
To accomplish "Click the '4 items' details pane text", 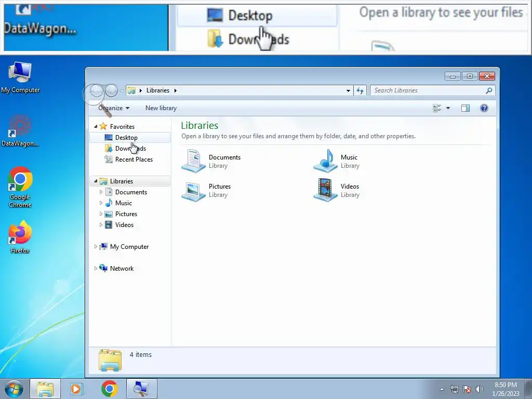I will [140, 354].
